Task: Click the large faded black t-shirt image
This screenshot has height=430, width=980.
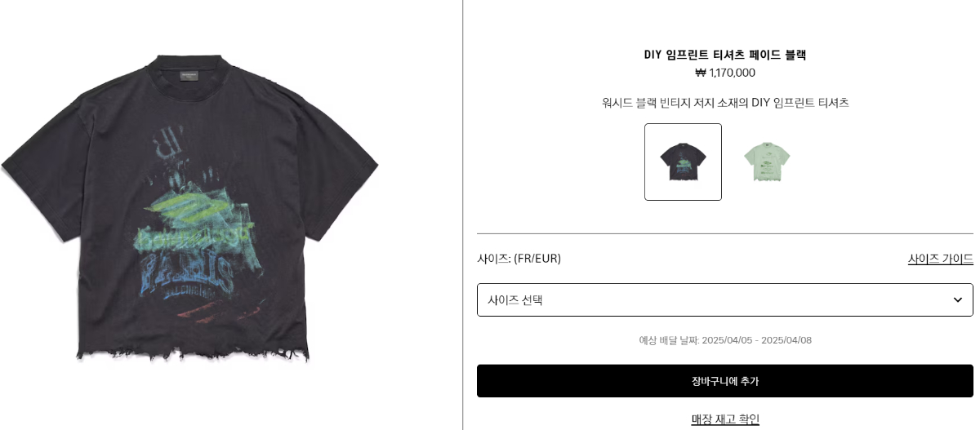Action: [189, 208]
